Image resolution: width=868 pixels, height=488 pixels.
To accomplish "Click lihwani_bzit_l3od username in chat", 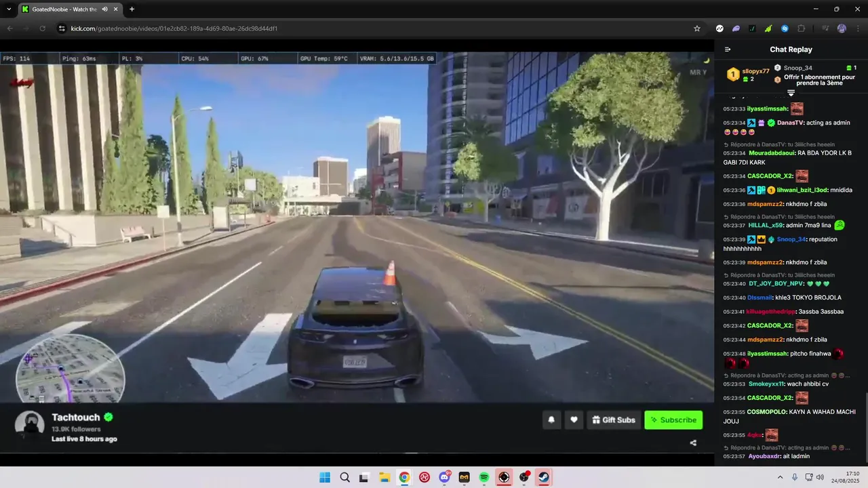I will [x=802, y=190].
